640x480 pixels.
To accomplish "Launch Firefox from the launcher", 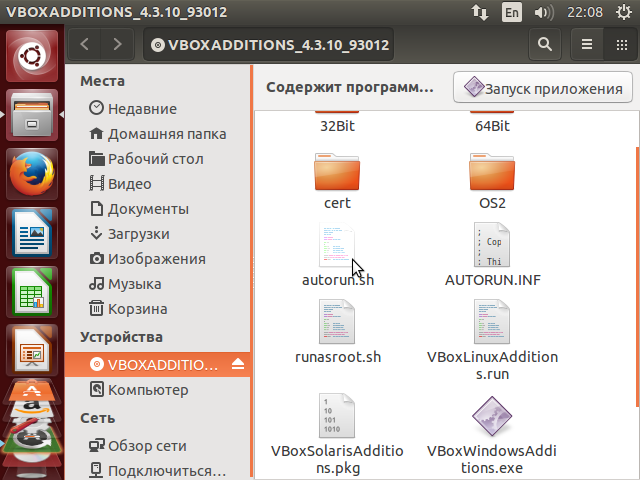I will 32,174.
